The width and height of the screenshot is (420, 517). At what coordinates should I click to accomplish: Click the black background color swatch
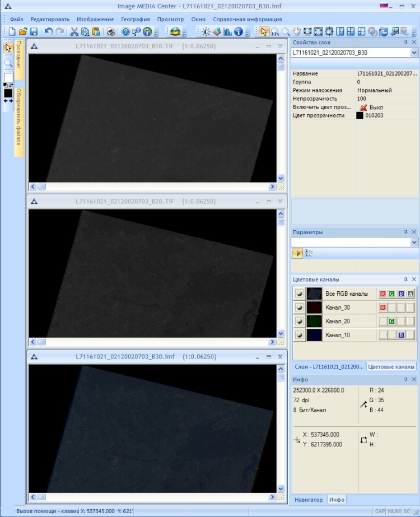[8, 93]
